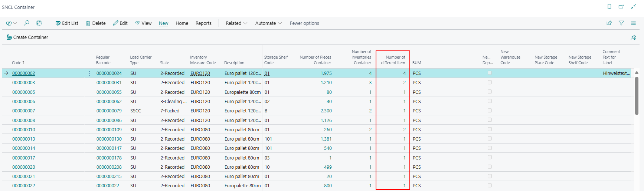This screenshot has width=644, height=191.
Task: Click the pin action bar icon
Action: pos(633,37)
